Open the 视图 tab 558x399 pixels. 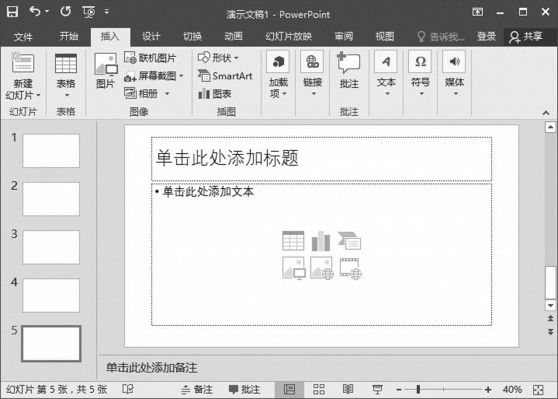pyautogui.click(x=385, y=36)
